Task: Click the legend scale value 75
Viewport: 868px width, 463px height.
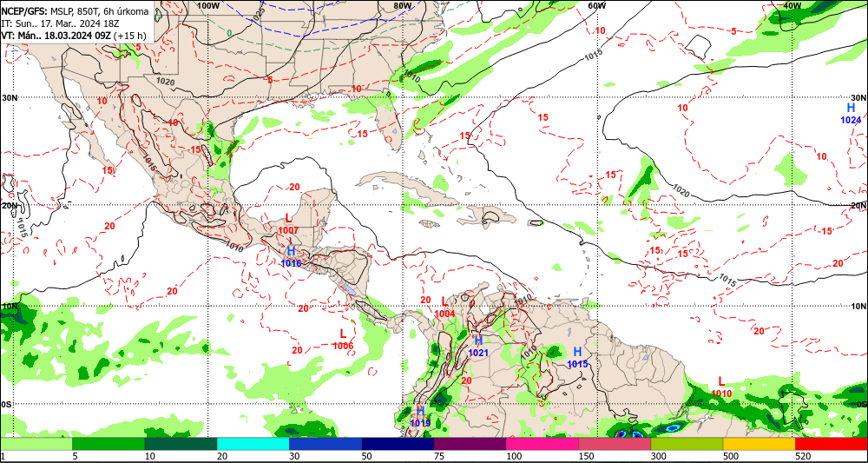Action: click(x=439, y=456)
